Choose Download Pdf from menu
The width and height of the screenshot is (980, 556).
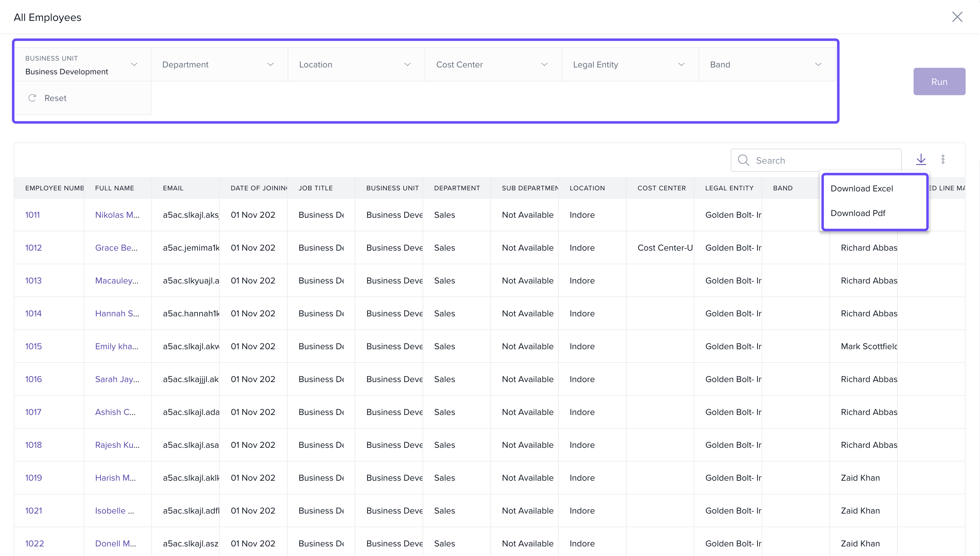click(857, 213)
